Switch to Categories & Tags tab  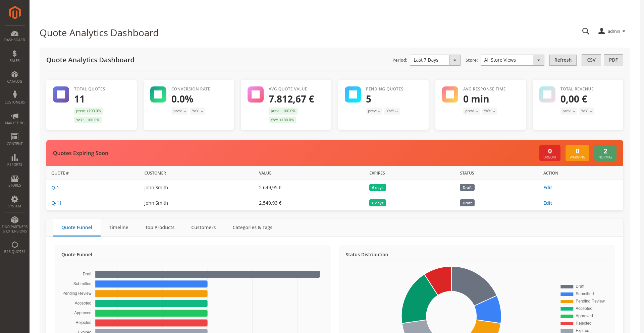[x=252, y=227]
